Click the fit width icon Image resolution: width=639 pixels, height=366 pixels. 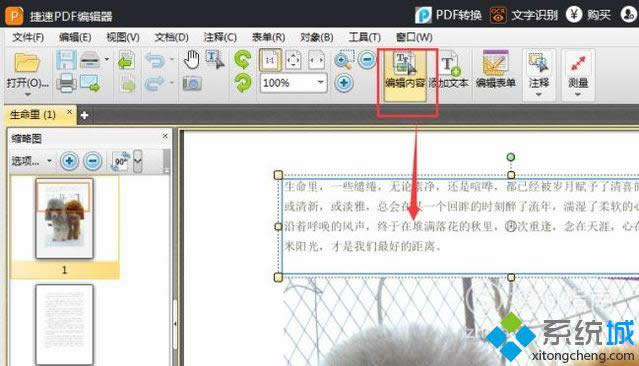[317, 60]
